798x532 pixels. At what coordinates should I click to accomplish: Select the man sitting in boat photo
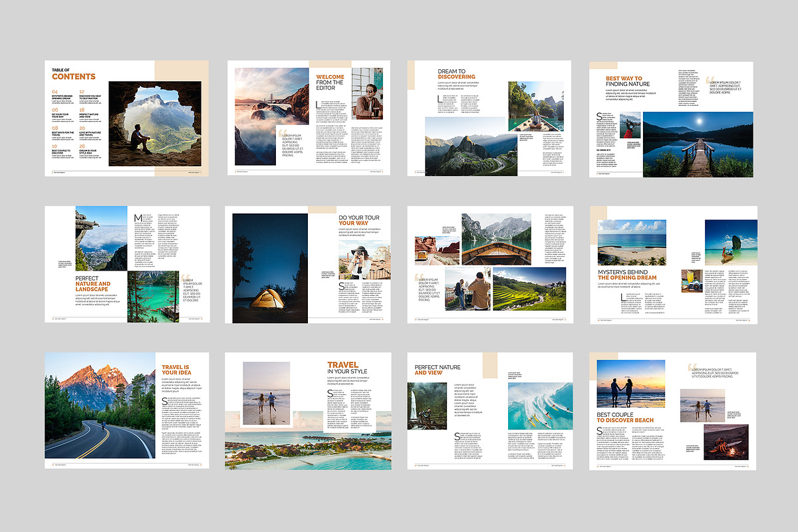pos(536,106)
